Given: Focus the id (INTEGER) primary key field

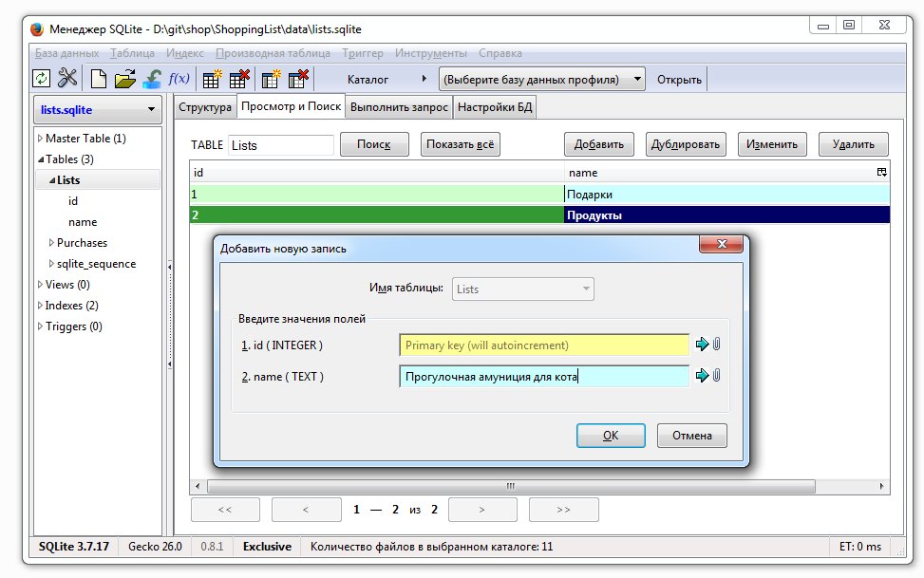Looking at the screenshot, I should pos(544,345).
